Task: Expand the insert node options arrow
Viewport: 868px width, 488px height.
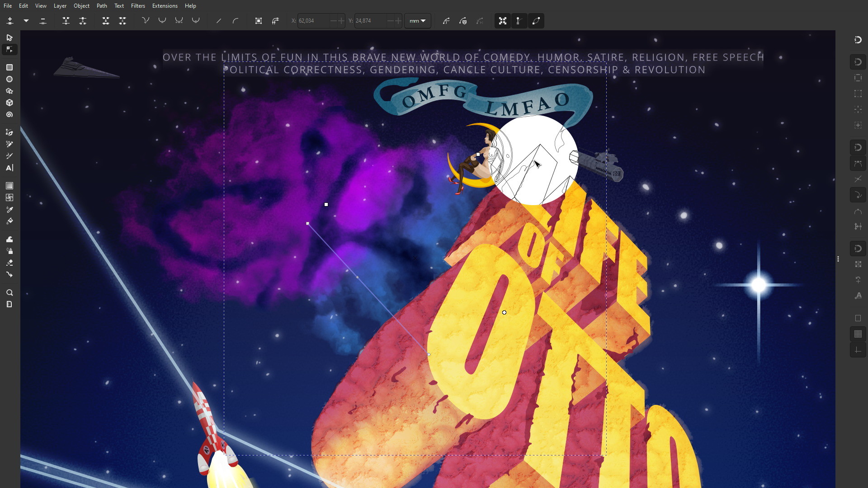Action: coord(26,21)
